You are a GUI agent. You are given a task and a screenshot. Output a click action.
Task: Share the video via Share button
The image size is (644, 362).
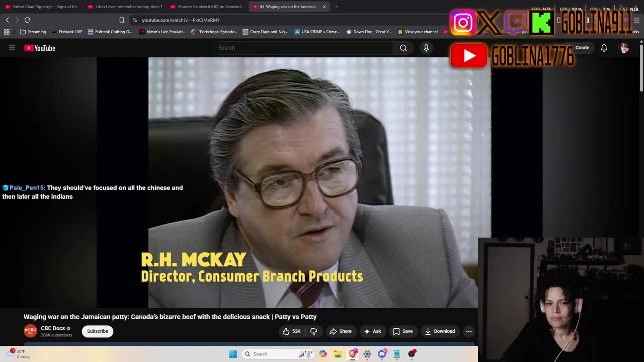click(341, 331)
